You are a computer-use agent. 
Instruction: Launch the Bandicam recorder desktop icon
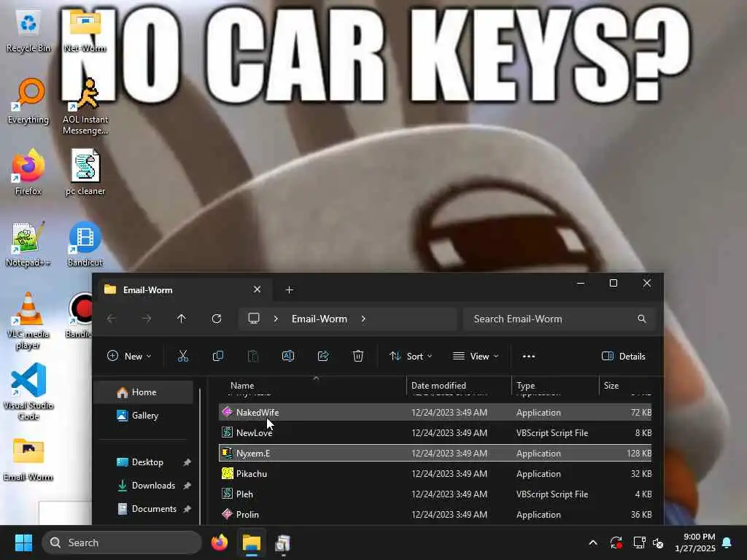click(x=81, y=315)
